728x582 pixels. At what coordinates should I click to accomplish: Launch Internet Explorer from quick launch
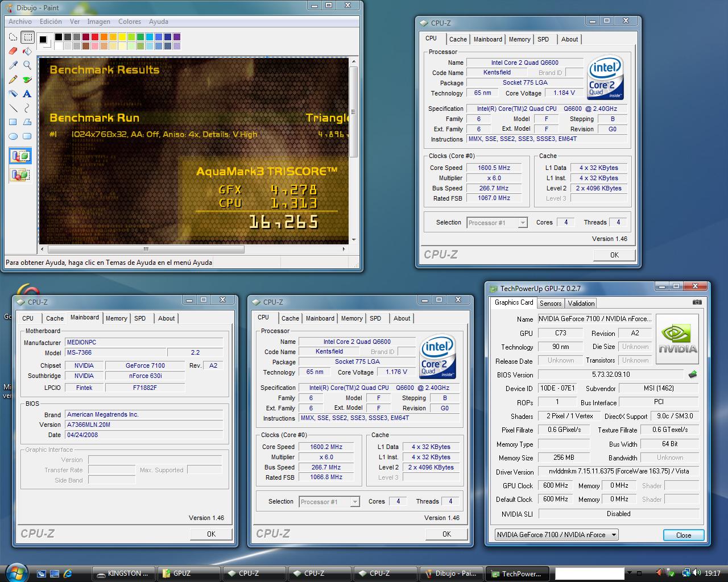tap(68, 573)
